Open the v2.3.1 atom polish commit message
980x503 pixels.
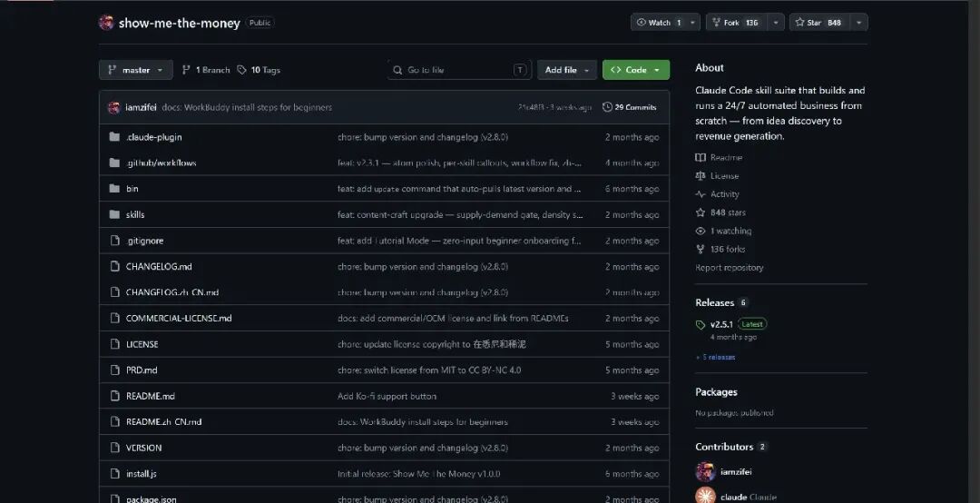(x=459, y=163)
